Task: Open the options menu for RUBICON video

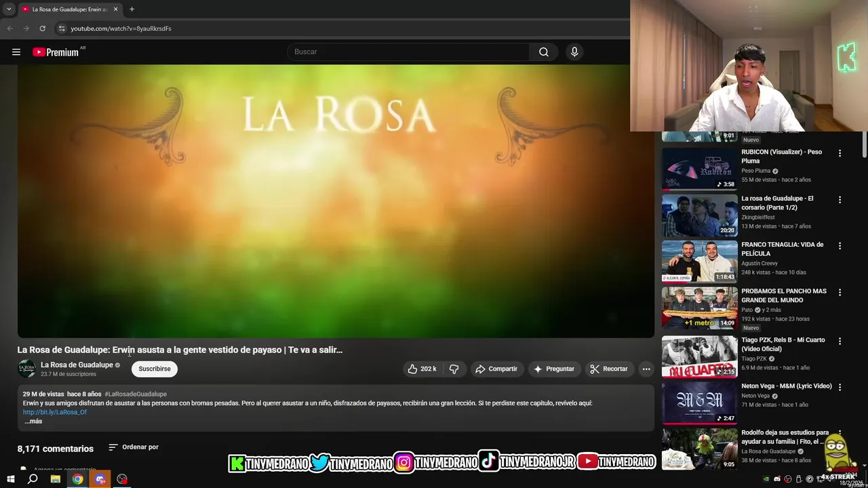Action: click(x=840, y=154)
